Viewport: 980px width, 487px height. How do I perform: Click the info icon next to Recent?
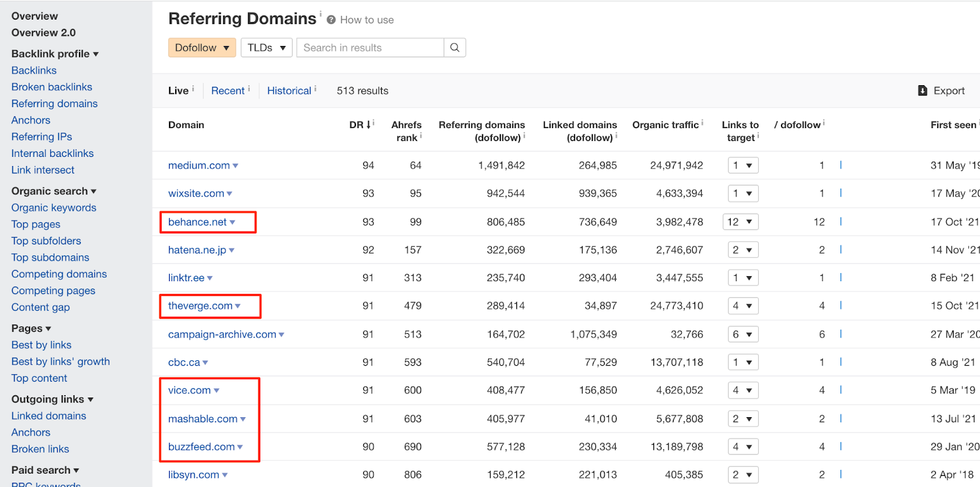249,88
